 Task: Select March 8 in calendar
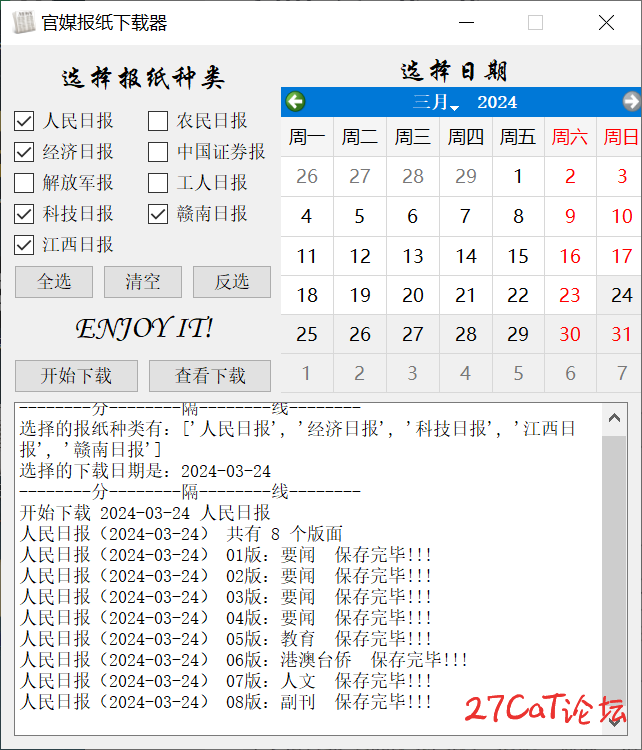click(x=519, y=216)
